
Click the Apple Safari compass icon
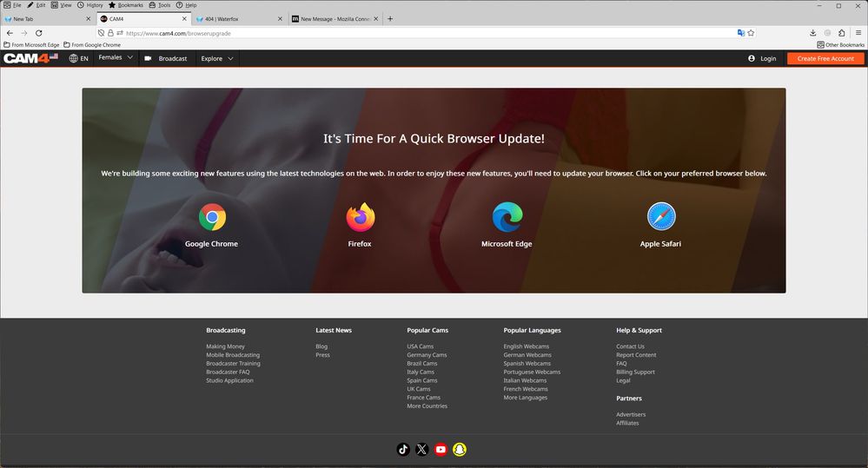click(661, 216)
